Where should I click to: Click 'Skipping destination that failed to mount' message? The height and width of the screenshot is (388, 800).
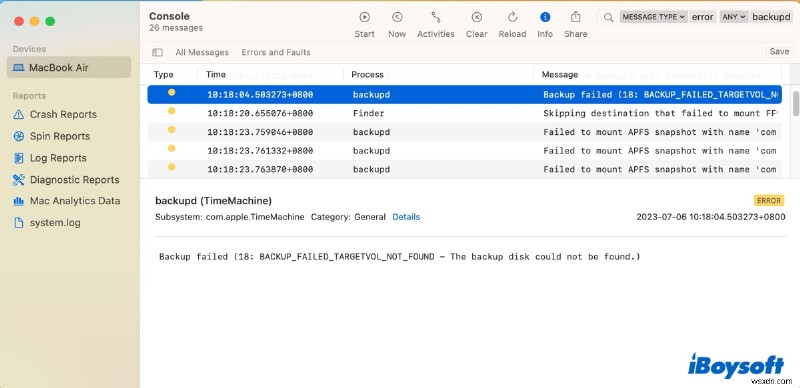(x=660, y=113)
